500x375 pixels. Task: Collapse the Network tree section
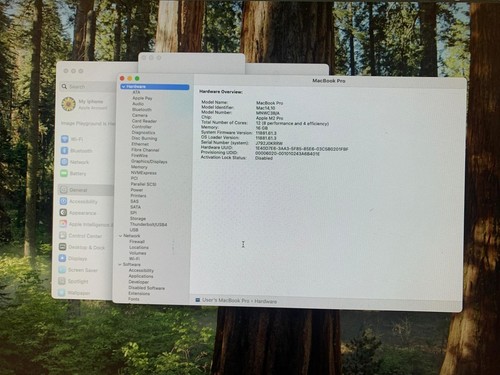point(120,236)
